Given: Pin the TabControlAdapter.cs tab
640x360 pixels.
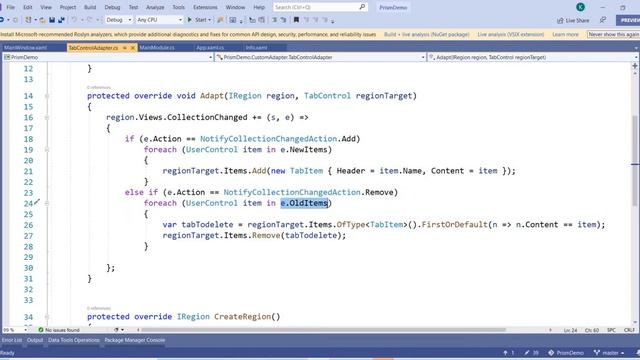Looking at the screenshot, I should [124, 48].
